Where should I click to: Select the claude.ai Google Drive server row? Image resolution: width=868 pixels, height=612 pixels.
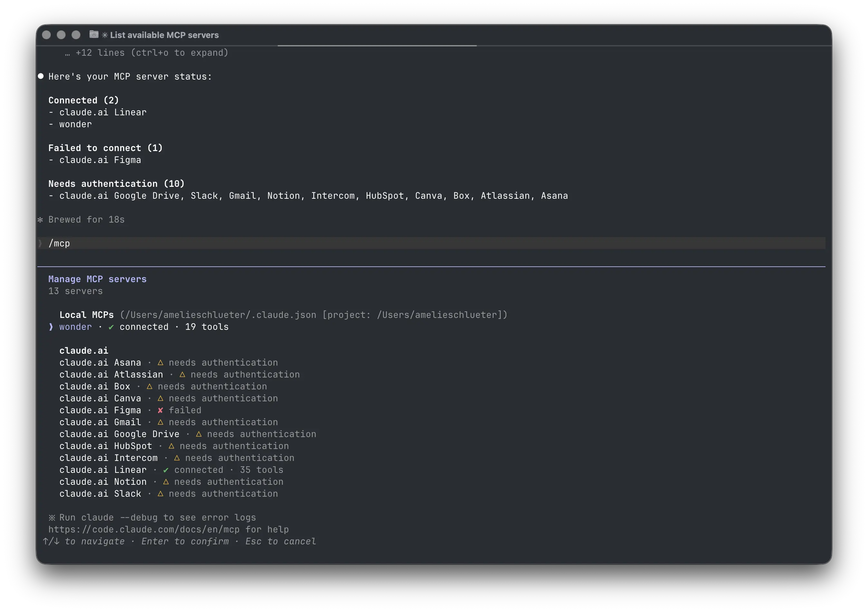pyautogui.click(x=188, y=434)
